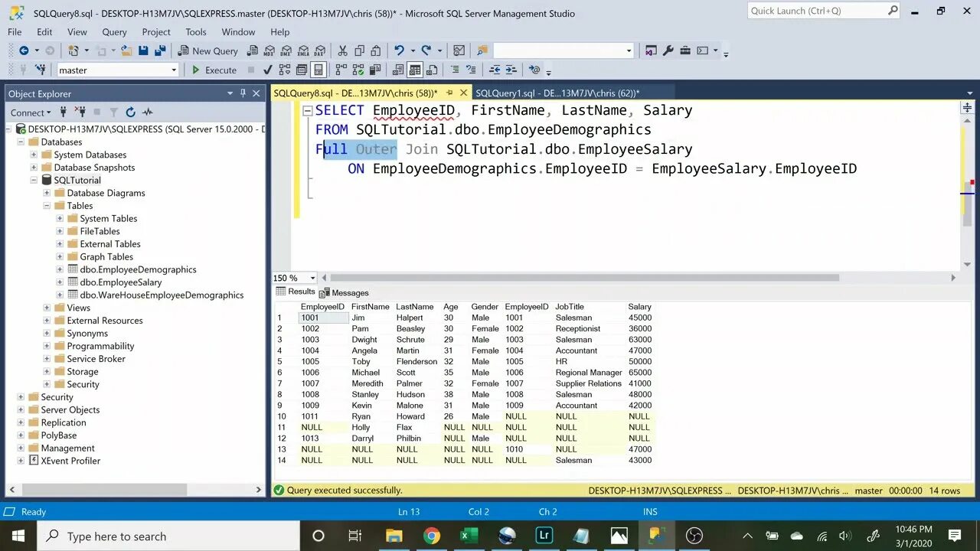
Task: Click the Undo arrow icon
Action: [x=399, y=51]
